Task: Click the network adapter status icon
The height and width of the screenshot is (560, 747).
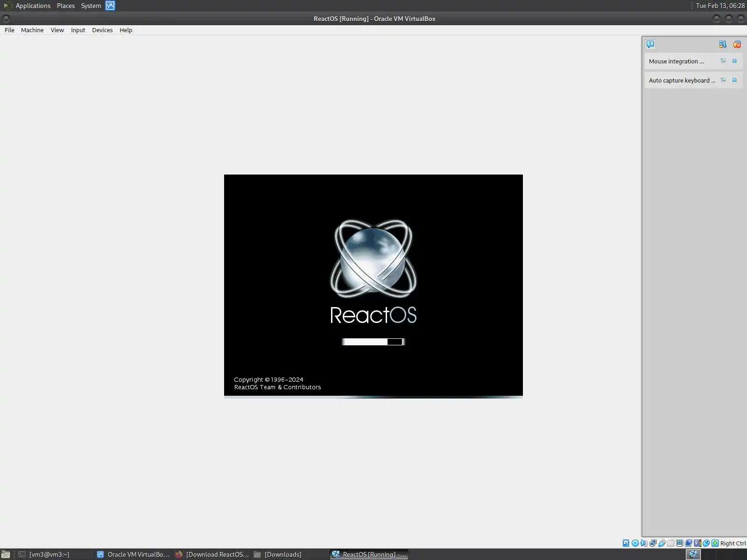Action: (653, 543)
